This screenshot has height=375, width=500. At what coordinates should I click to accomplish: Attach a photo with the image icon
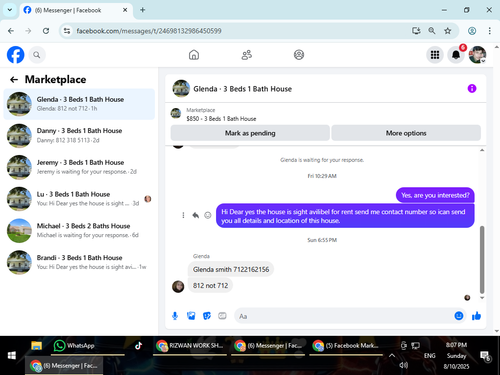click(x=191, y=316)
